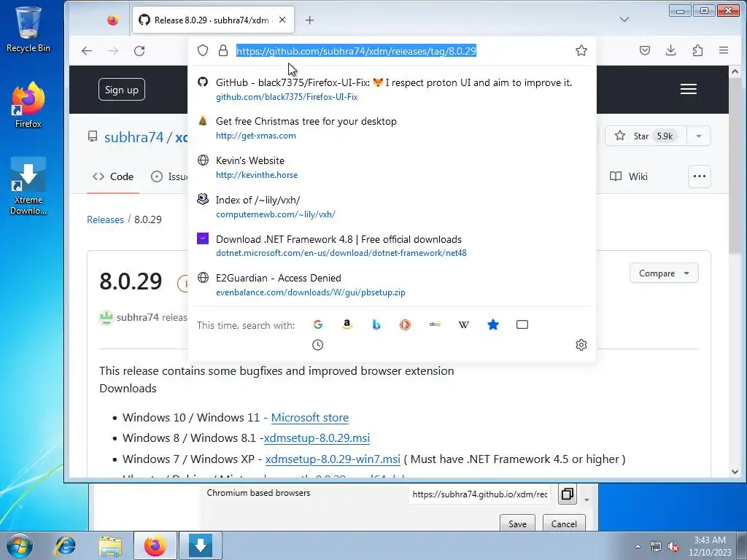Expand the Star list dropdown arrow
This screenshot has width=747, height=560.
pos(698,136)
